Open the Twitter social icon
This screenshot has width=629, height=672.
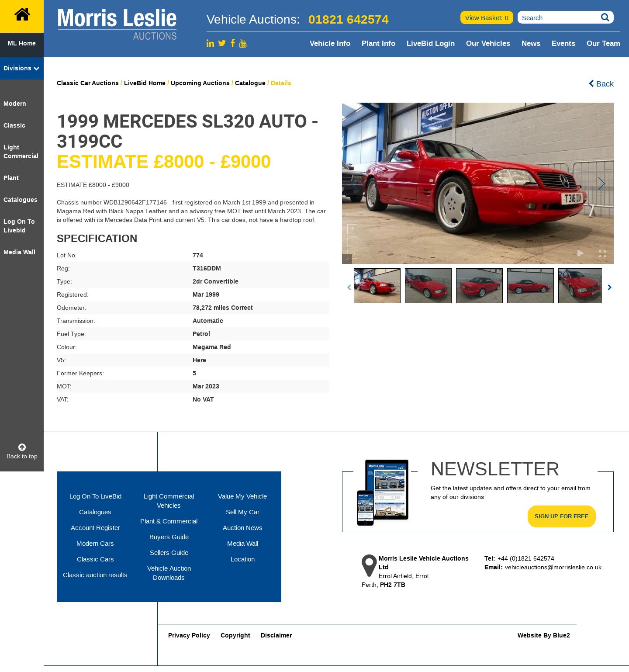click(x=222, y=43)
